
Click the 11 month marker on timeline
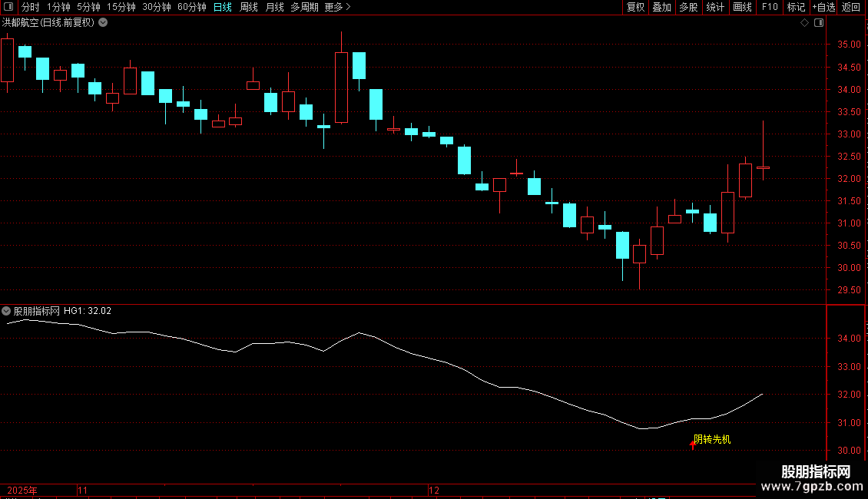82,490
